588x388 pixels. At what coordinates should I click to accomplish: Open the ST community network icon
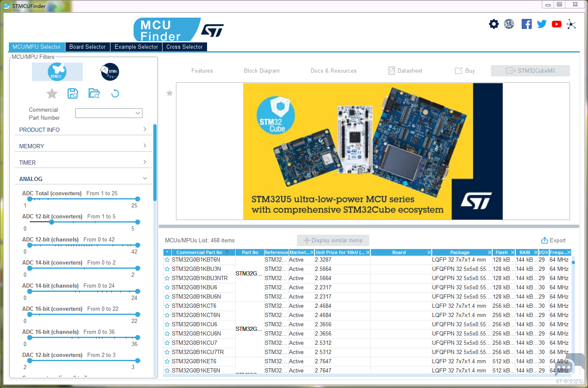[x=571, y=24]
